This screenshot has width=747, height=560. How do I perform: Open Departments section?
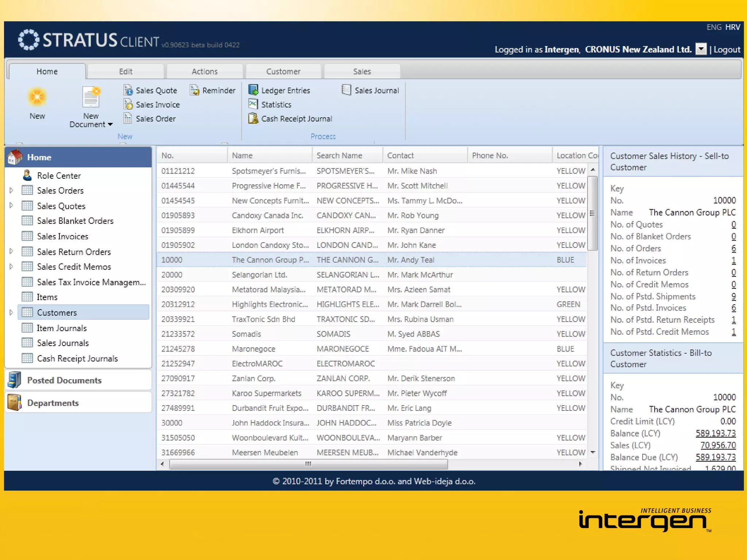click(x=78, y=403)
